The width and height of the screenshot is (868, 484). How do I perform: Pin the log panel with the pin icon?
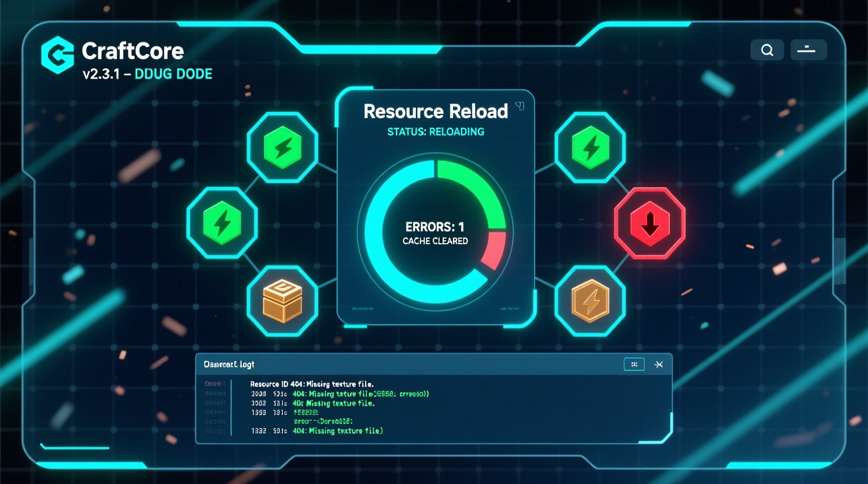pos(658,365)
